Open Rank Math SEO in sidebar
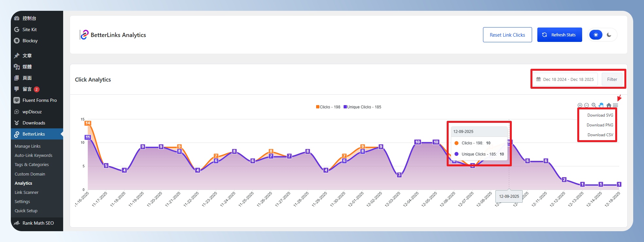644x242 pixels. (x=38, y=223)
